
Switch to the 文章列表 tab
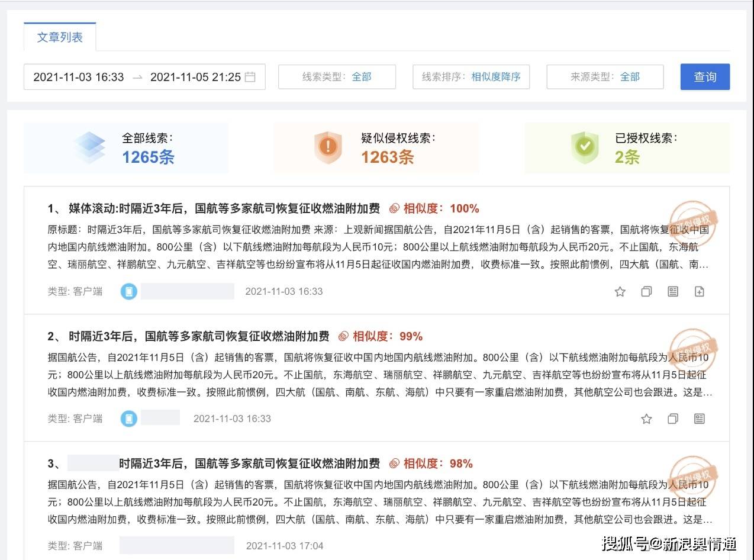click(60, 37)
